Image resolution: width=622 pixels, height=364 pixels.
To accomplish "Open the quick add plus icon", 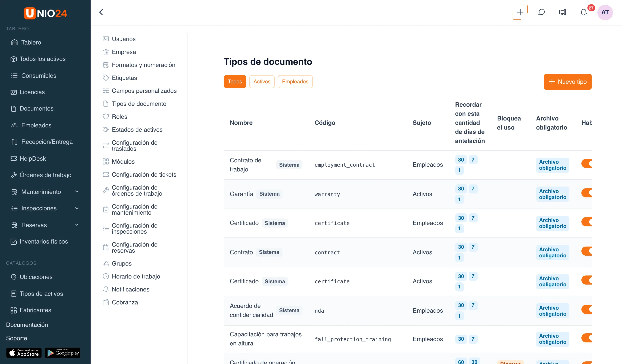I will coord(520,12).
